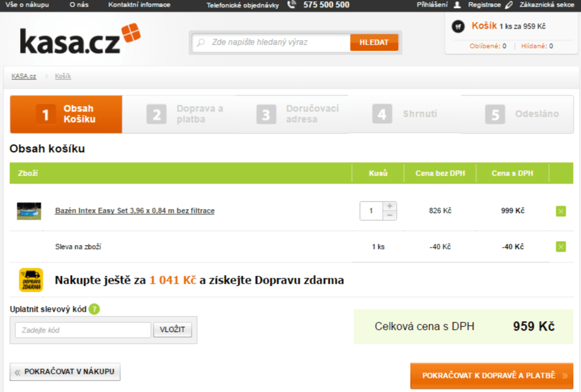Screen dimensions: 581x392
Task: Open Zákaznická sekce link
Action: [546, 5]
